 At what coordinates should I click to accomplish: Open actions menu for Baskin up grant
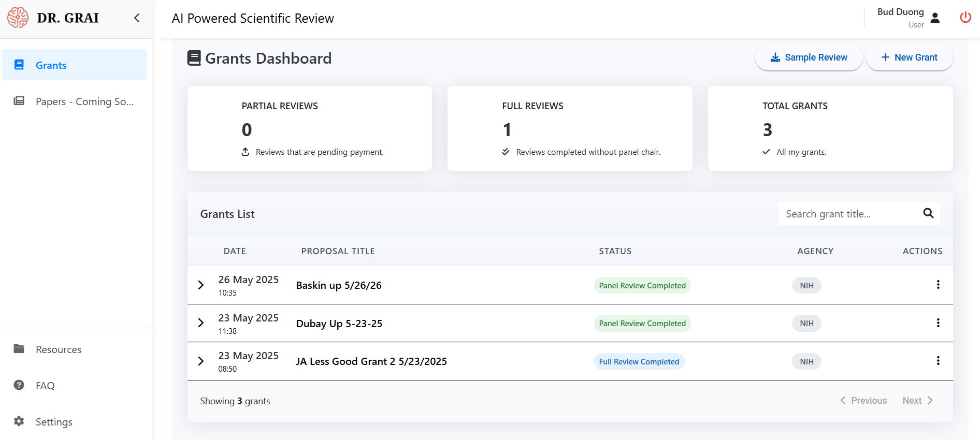[x=938, y=285]
